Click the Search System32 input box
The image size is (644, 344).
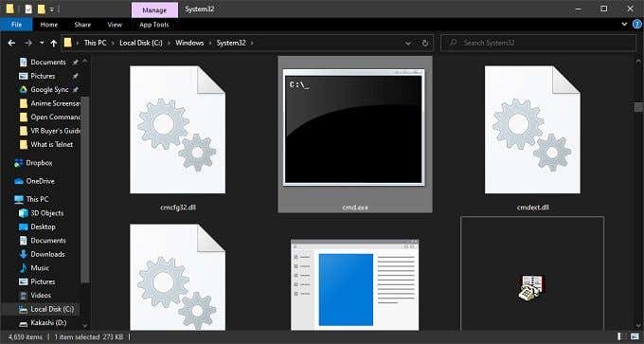point(538,43)
